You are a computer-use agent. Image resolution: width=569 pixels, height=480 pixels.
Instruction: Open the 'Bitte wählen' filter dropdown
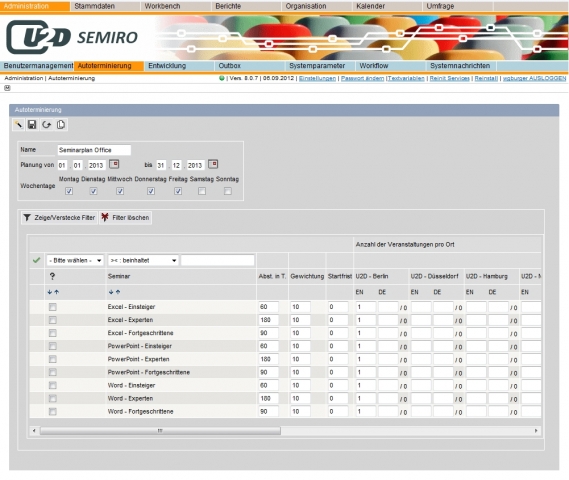[75, 260]
